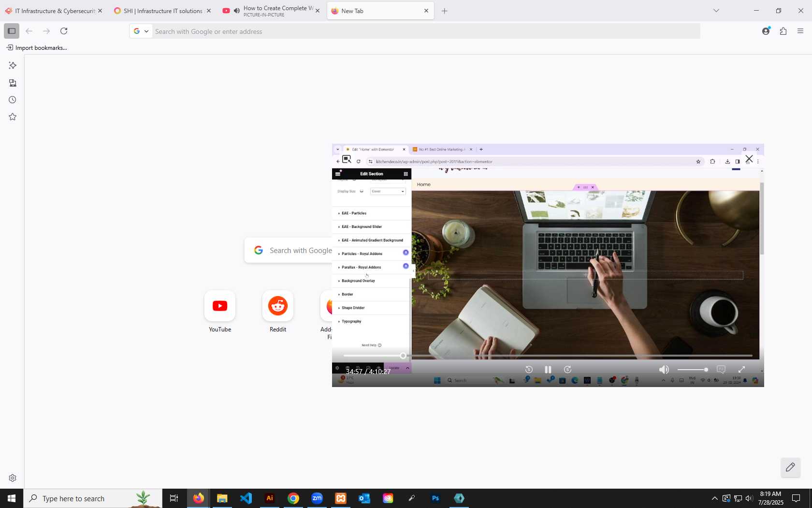812x508 pixels.
Task: Skip the video forward five seconds
Action: (568, 370)
